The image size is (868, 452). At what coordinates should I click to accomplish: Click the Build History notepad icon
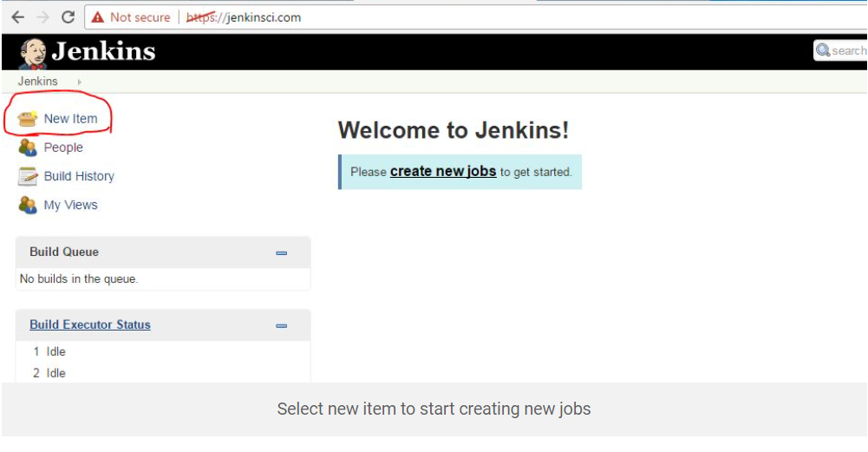(27, 176)
